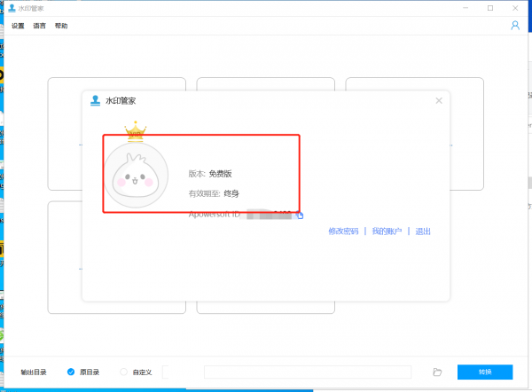The width and height of the screenshot is (532, 392).
Task: Click the user account icon at top right
Action: click(515, 26)
